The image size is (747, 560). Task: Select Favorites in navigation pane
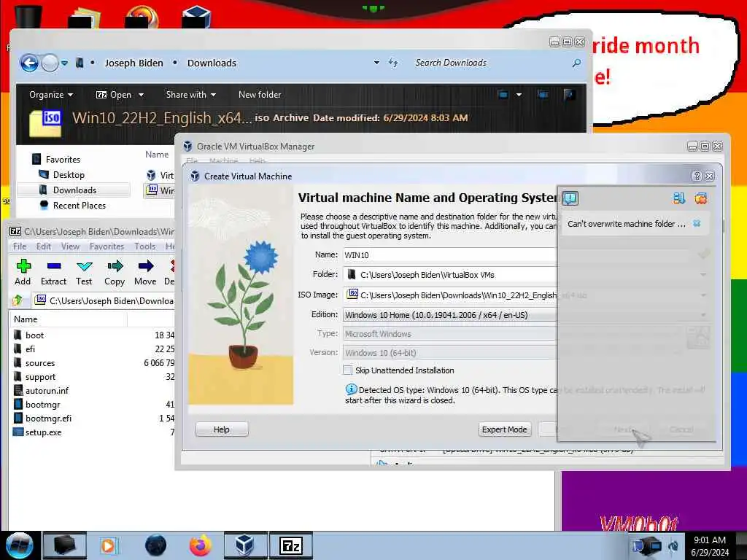click(x=63, y=160)
